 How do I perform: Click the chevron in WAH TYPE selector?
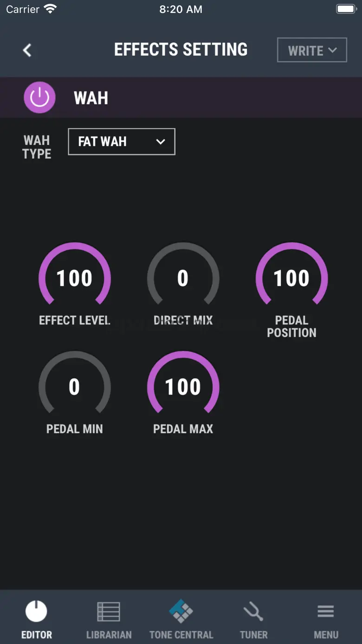(161, 142)
